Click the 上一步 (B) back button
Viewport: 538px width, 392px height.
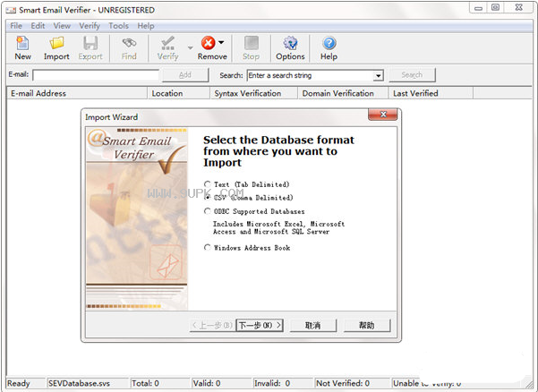pyautogui.click(x=212, y=325)
